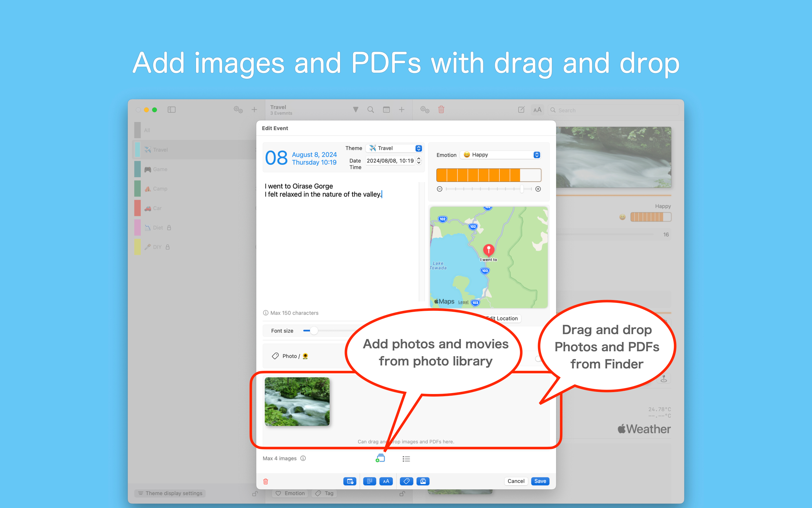Viewport: 812px width, 508px height.
Task: Click the Cancel button
Action: (x=516, y=481)
